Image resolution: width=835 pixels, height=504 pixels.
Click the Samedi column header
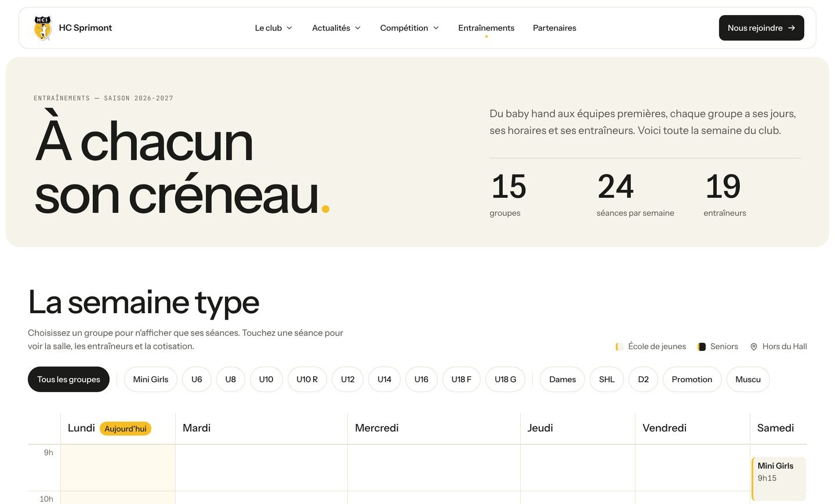tap(776, 428)
